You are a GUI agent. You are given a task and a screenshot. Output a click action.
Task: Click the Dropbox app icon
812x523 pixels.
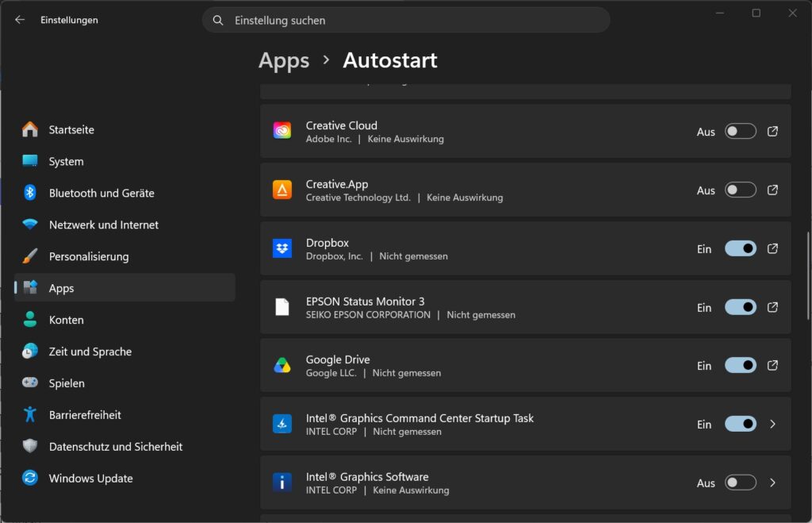click(x=282, y=248)
